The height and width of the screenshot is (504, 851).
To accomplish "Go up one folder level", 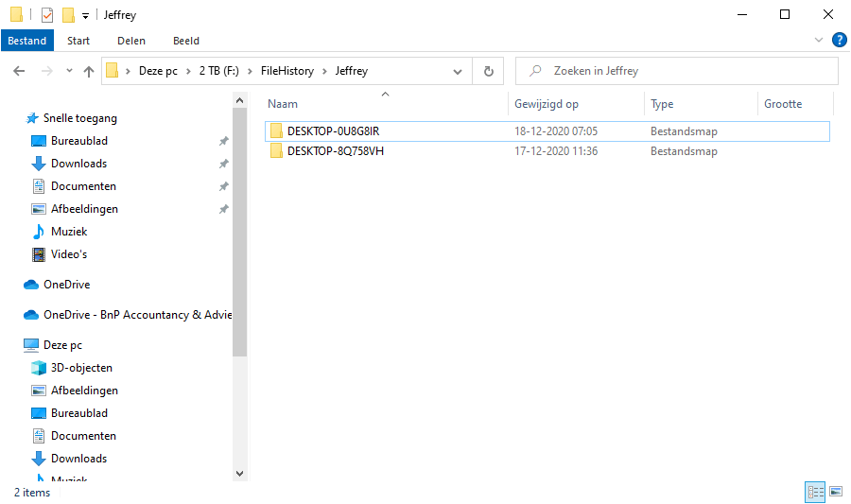I will (89, 71).
